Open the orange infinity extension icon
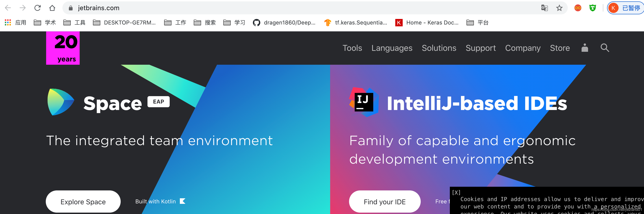Screen dimensions: 644x214 coord(578,8)
